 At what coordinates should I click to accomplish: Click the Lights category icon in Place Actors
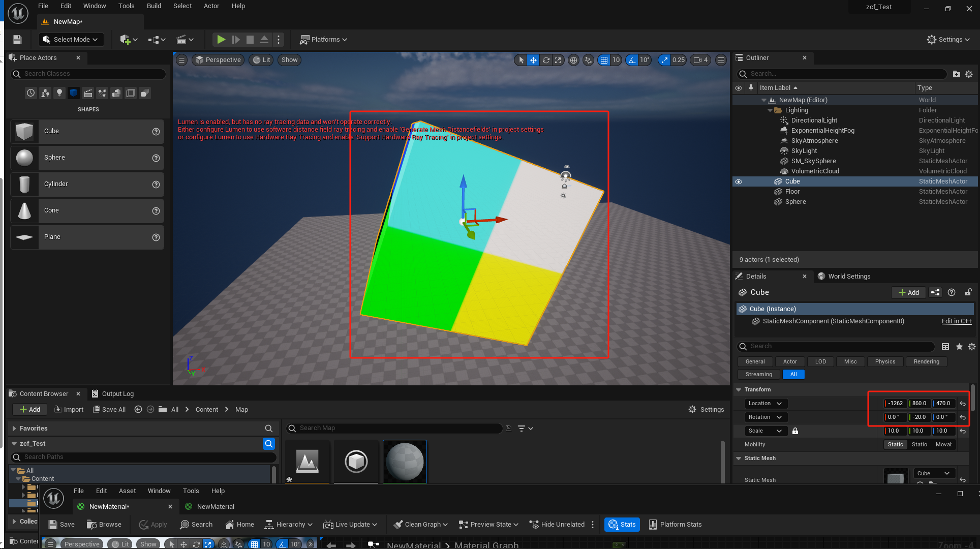click(x=59, y=93)
